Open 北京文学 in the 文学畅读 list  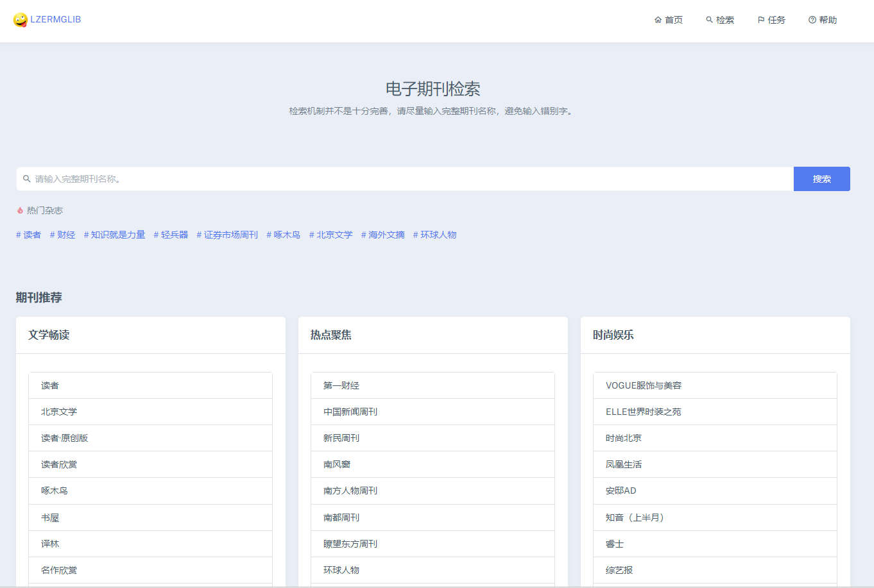coord(151,412)
